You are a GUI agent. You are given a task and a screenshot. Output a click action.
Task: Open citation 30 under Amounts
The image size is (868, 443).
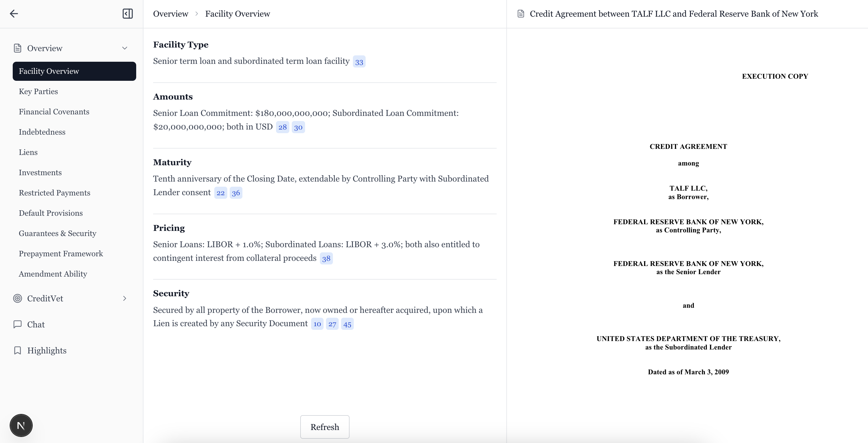(298, 127)
